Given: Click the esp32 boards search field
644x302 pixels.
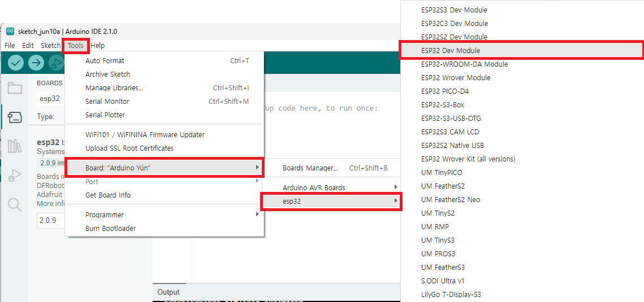Looking at the screenshot, I should tap(51, 98).
